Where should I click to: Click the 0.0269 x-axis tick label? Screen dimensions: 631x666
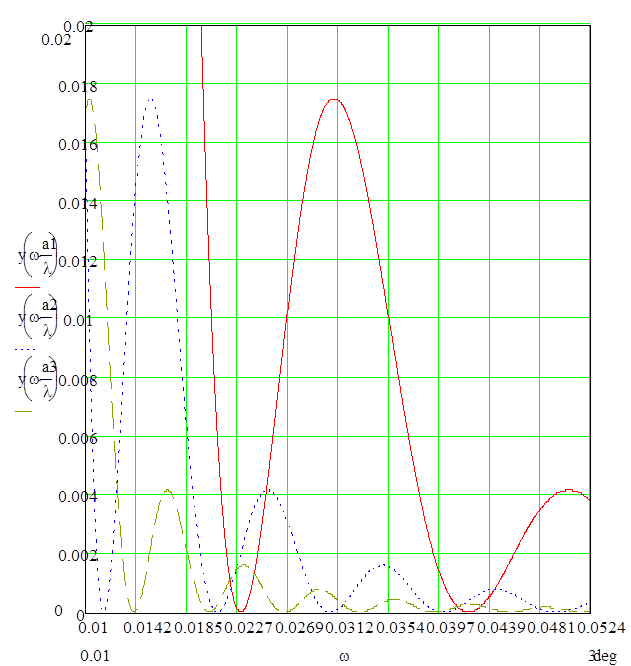click(299, 628)
